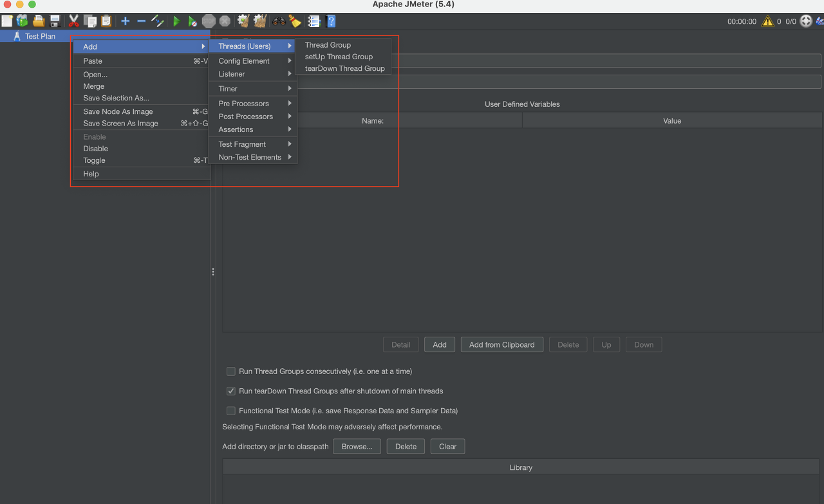The width and height of the screenshot is (824, 504).
Task: Click Start no pauses icon
Action: (192, 21)
